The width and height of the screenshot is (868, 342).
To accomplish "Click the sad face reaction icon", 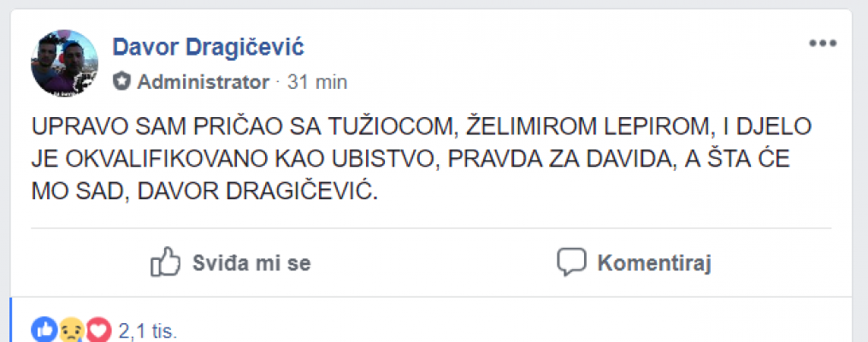I will pos(72,329).
